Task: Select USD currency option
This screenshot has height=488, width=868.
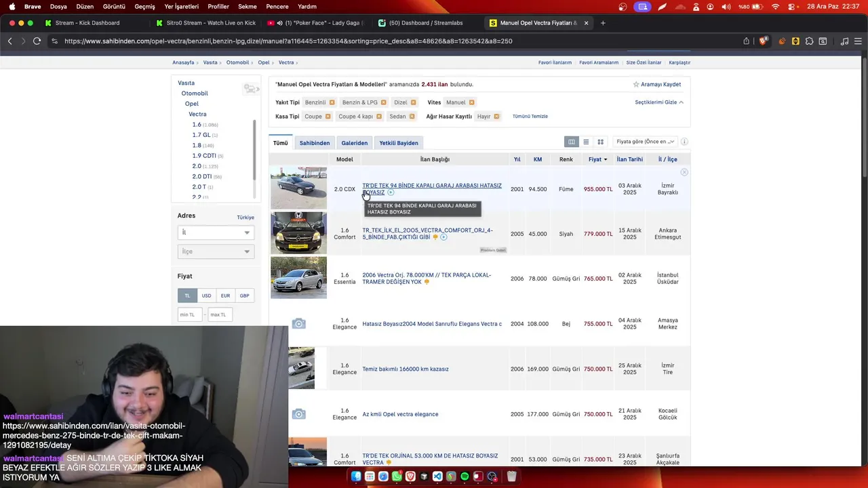Action: (x=206, y=296)
